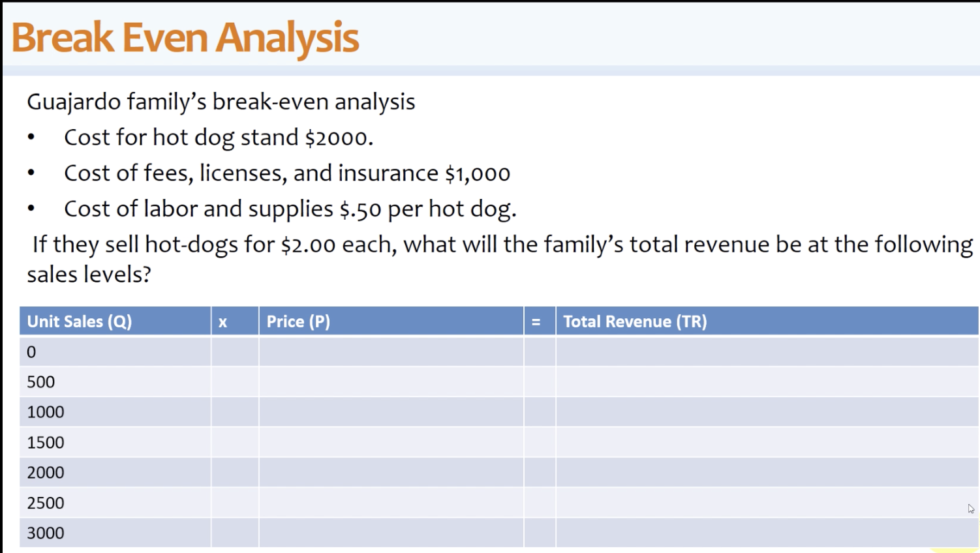This screenshot has width=980, height=553.
Task: Select the 0 unit sales cell
Action: pos(30,351)
